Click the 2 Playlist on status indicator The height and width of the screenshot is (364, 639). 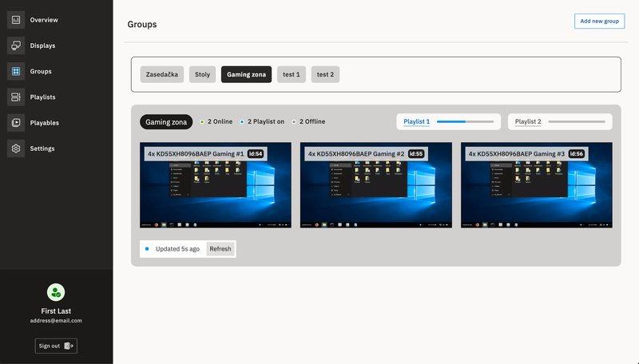click(262, 122)
